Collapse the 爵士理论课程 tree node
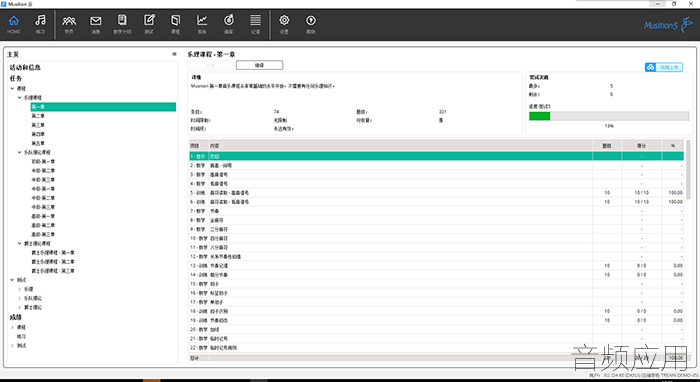Screen dimensions: 700x382 coord(19,243)
